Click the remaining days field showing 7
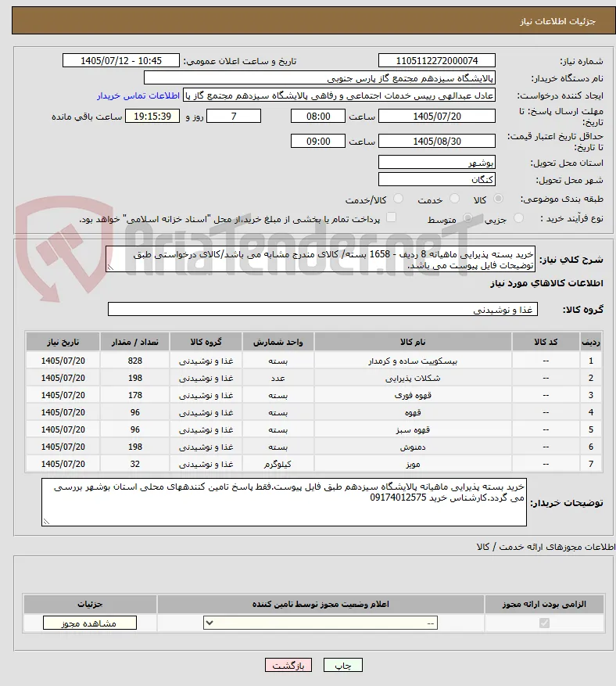The image size is (616, 686). (234, 116)
